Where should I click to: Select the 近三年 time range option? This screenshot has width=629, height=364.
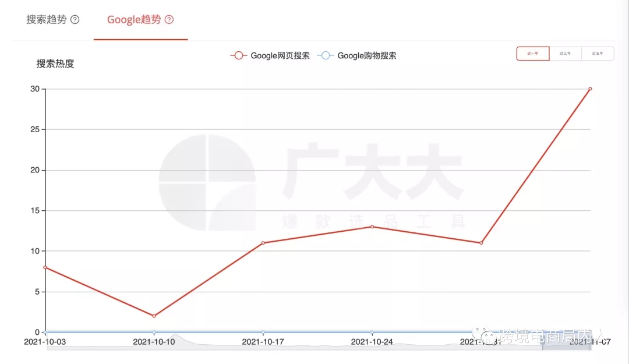[566, 53]
